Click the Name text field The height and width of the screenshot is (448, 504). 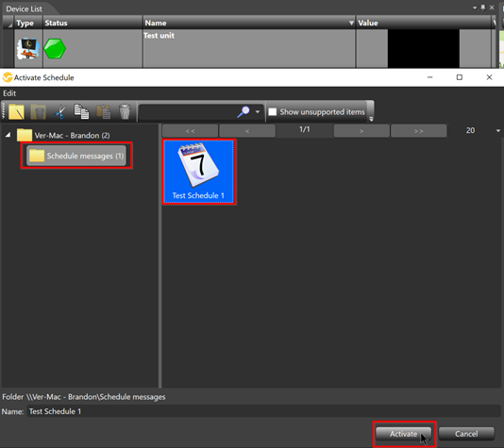coord(263,411)
